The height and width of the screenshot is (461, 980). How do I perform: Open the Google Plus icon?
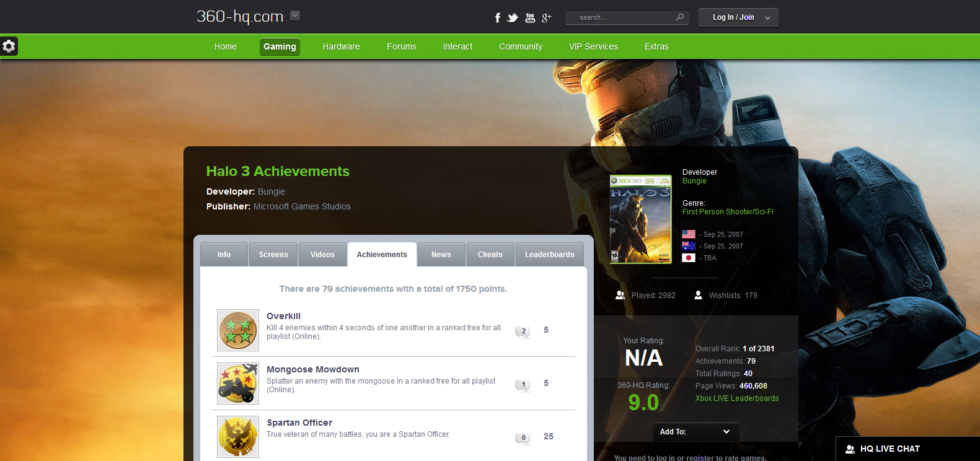[x=546, y=18]
